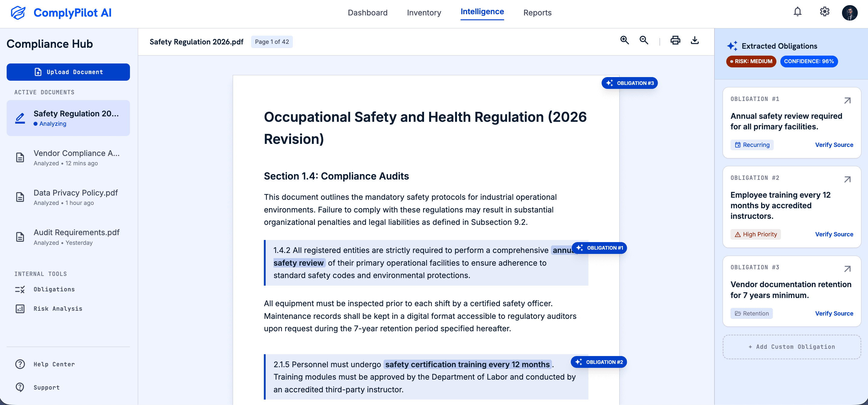Click the Page 1 of 42 indicator

(272, 42)
